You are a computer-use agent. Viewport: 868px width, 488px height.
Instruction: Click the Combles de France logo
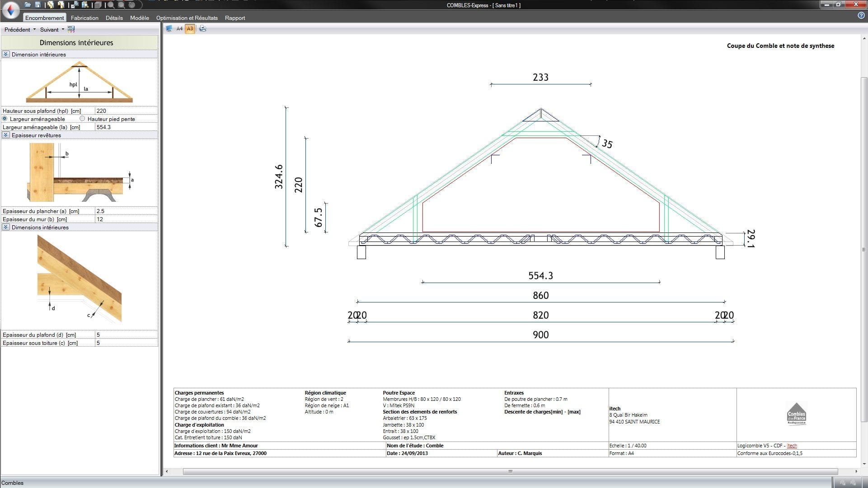[796, 414]
